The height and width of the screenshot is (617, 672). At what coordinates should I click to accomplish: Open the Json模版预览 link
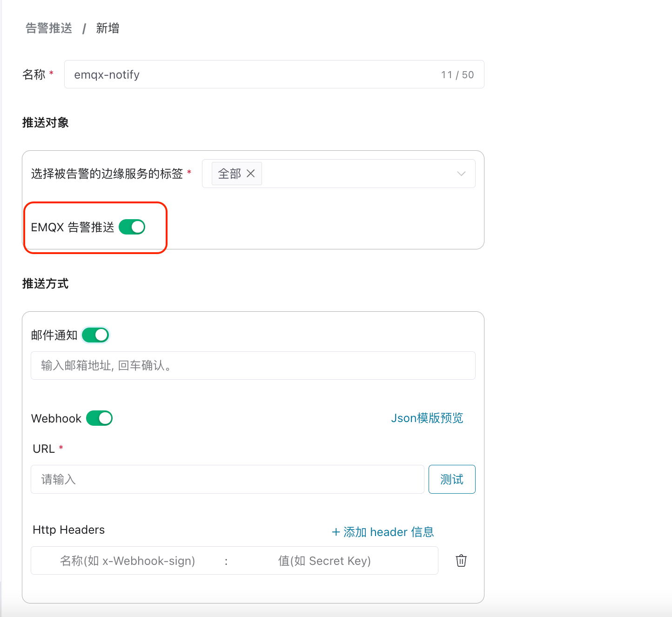tap(427, 418)
